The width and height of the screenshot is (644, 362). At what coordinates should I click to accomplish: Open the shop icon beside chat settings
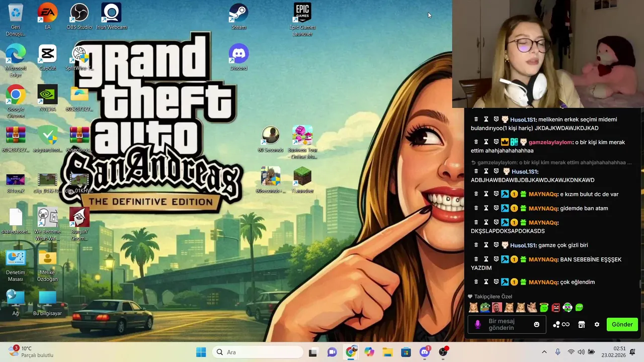tap(582, 324)
